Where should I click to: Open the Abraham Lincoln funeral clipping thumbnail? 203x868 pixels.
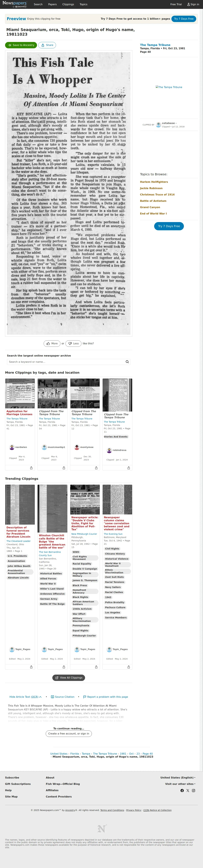pyautogui.click(x=20, y=504)
